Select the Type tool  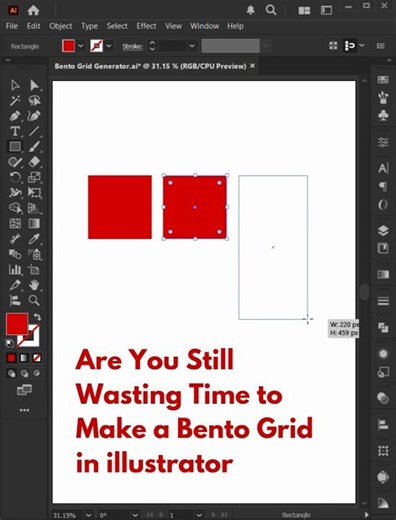pyautogui.click(x=15, y=131)
